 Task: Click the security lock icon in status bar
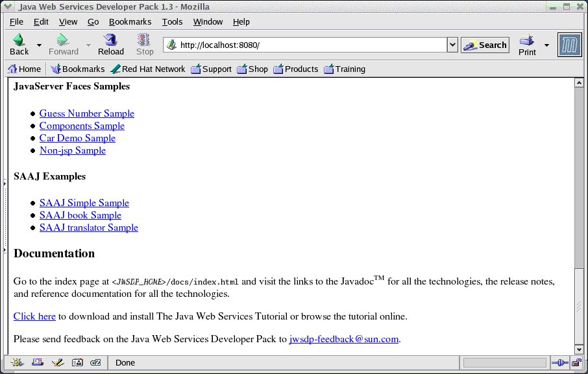(x=576, y=362)
